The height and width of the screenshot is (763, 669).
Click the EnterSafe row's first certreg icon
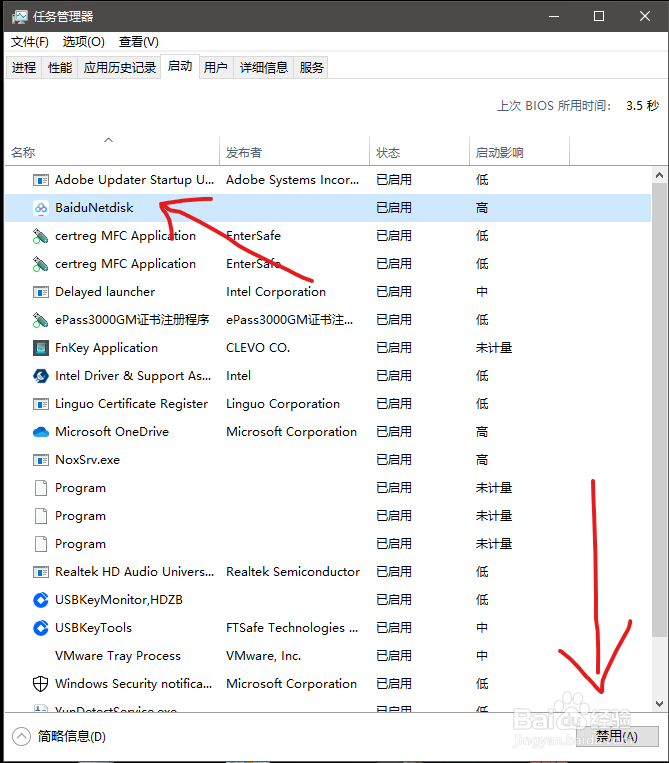coord(40,236)
